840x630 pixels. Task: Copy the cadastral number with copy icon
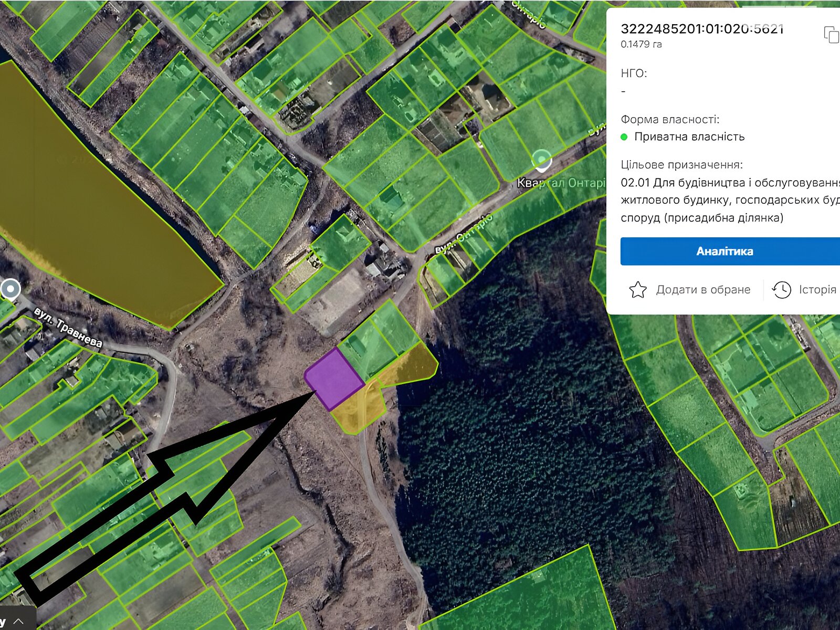pyautogui.click(x=831, y=35)
